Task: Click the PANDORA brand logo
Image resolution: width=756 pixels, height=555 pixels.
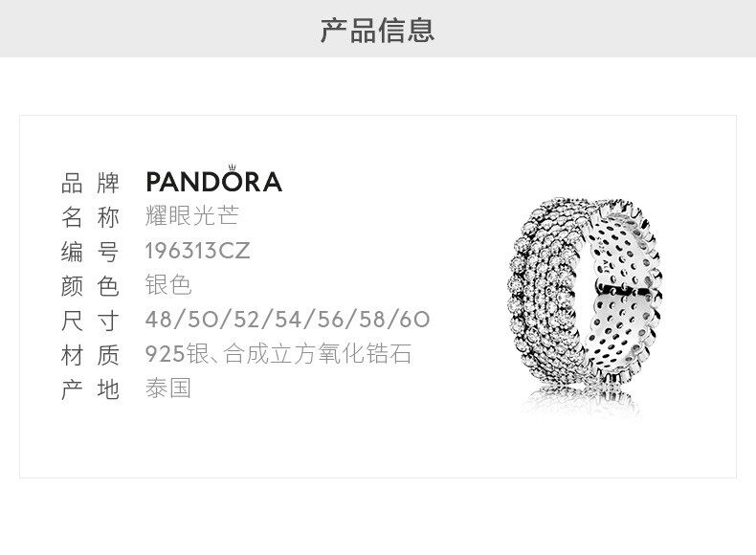Action: click(213, 179)
